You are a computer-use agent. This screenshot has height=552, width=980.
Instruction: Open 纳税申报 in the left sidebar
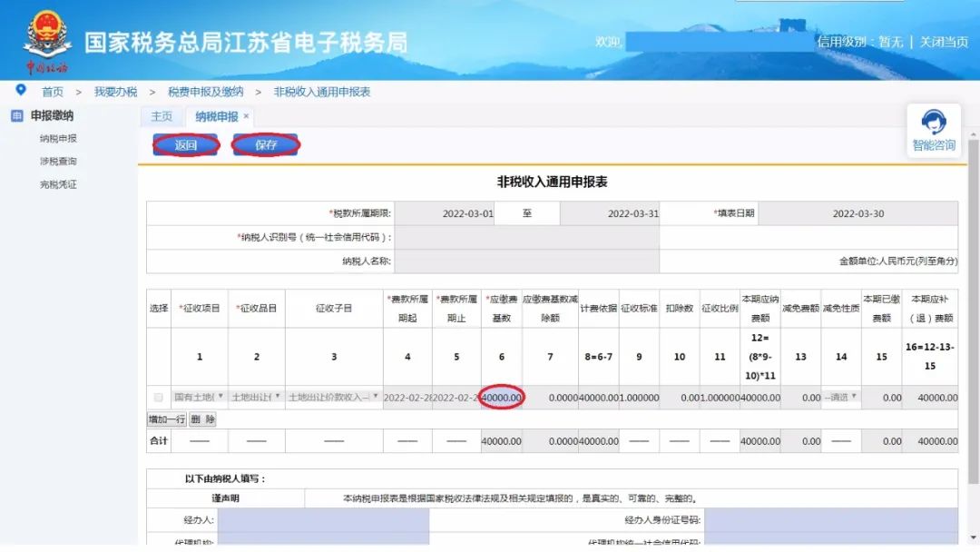(x=58, y=138)
